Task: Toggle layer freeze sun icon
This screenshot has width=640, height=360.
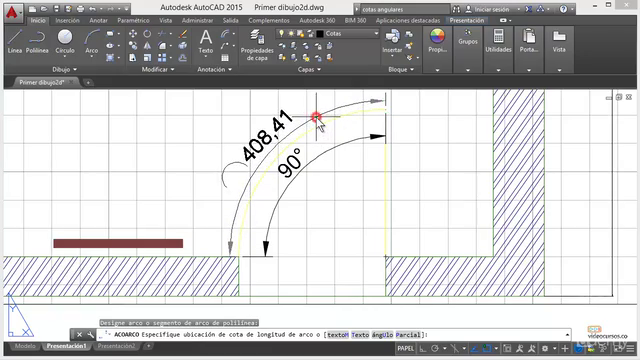Action: click(291, 33)
